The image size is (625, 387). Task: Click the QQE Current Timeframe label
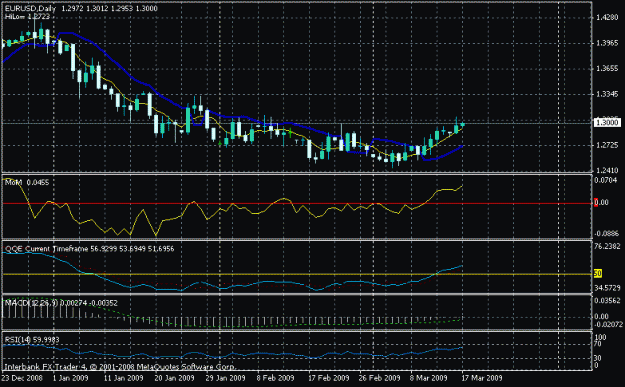point(89,249)
